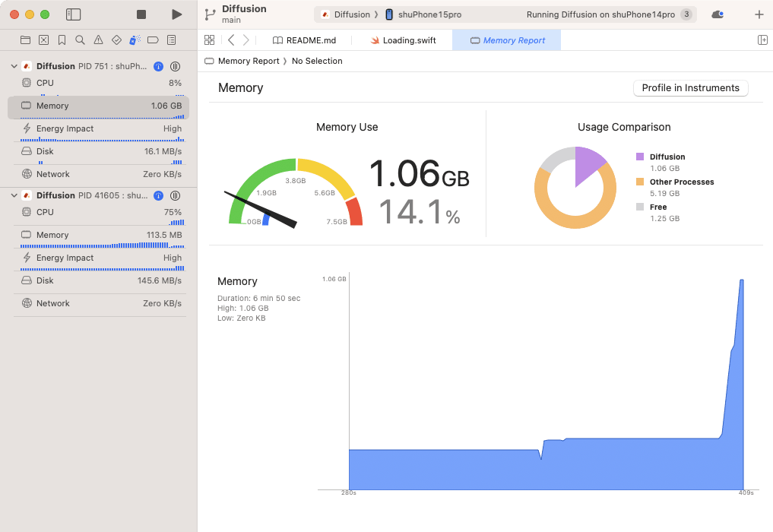Select the Memory Report tab
773x532 pixels.
pos(507,40)
